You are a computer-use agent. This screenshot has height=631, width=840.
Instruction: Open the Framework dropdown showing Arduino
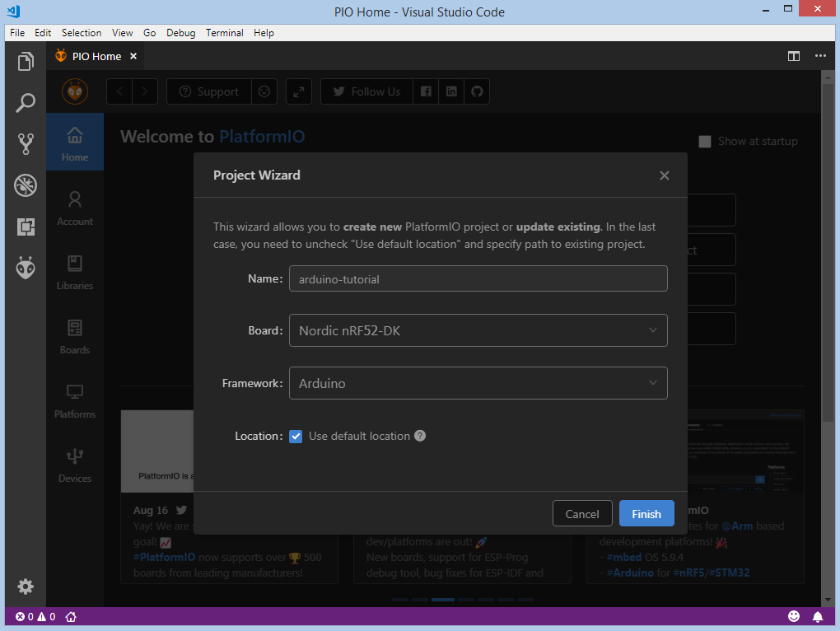(478, 383)
